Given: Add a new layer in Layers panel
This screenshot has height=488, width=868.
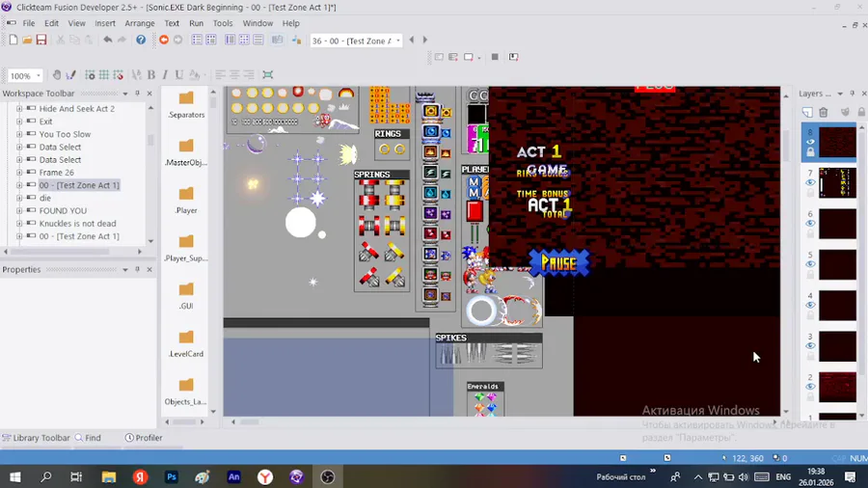Looking at the screenshot, I should click(x=807, y=112).
